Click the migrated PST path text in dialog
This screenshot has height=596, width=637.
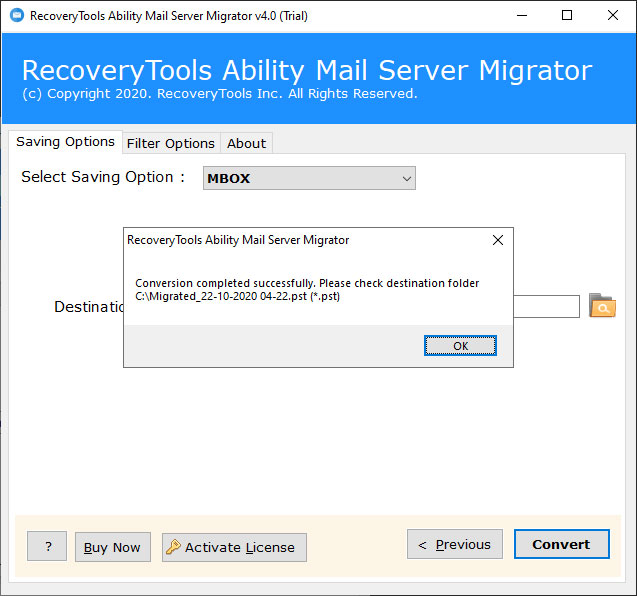tap(237, 296)
